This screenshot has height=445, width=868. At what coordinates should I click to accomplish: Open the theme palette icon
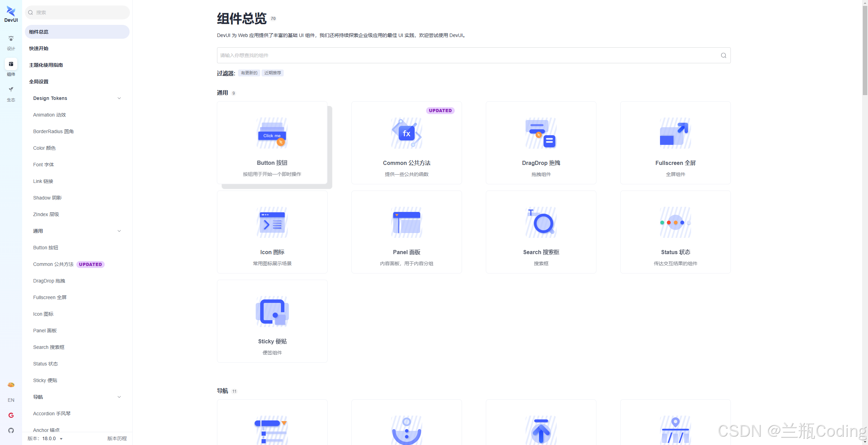11,385
